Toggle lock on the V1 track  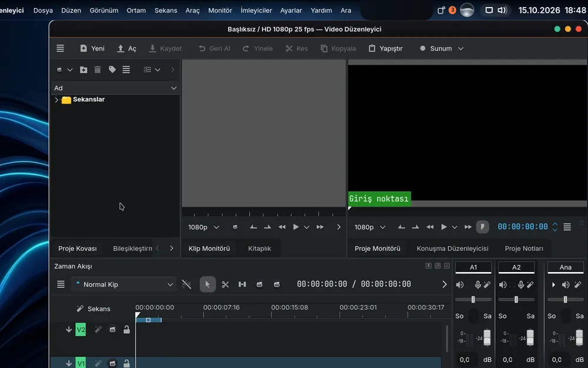tap(127, 363)
